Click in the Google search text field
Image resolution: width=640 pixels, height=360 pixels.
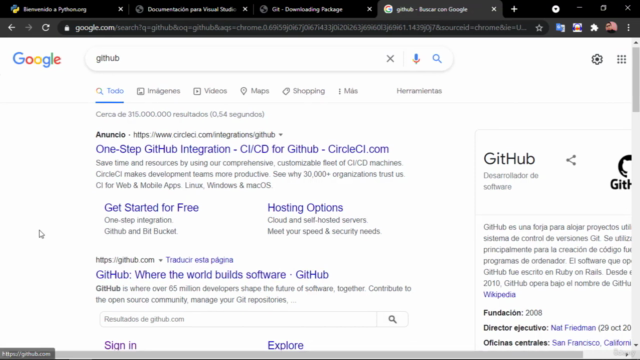237,58
